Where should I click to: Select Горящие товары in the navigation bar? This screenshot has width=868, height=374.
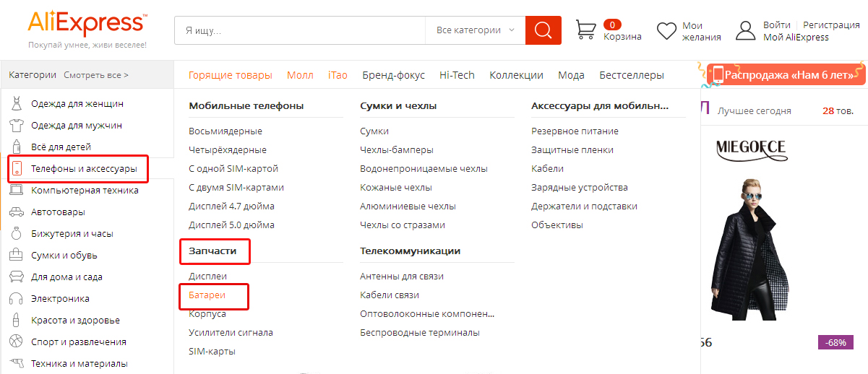[230, 75]
